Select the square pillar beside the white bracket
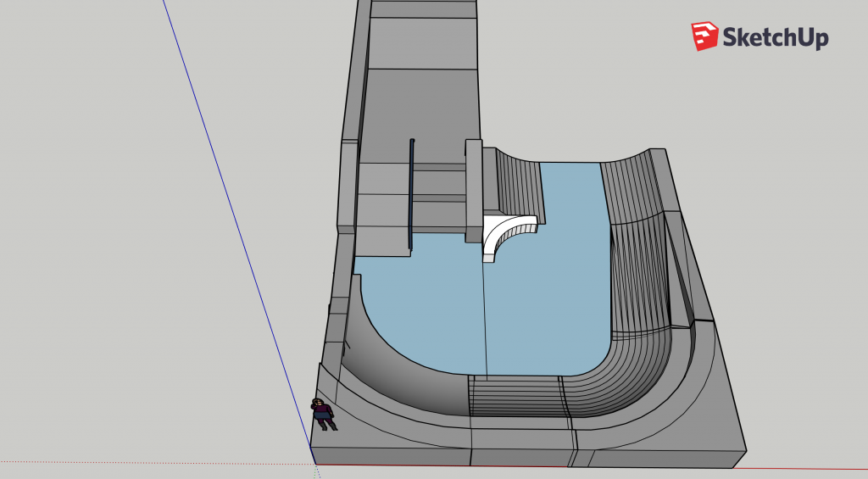868x479 pixels. pyautogui.click(x=474, y=191)
